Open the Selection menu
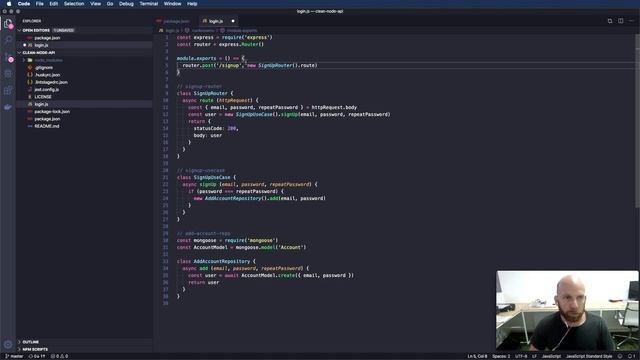This screenshot has height=360, width=640. 74,4
